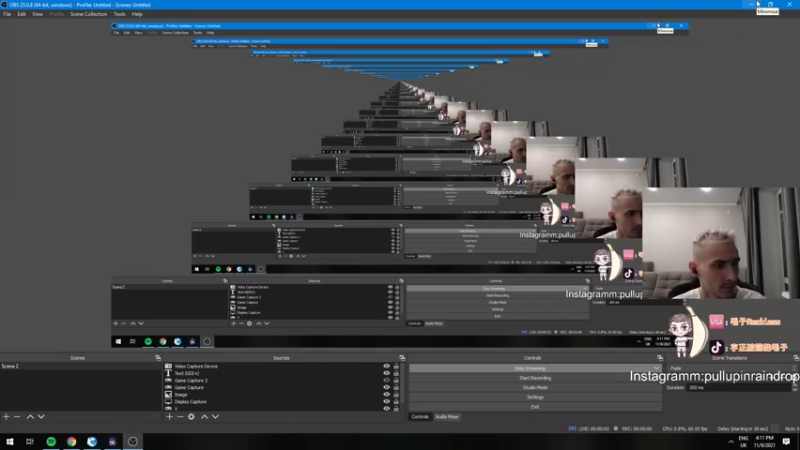
Task: Select Scene 2 in the Scenes list
Action: tap(80, 366)
